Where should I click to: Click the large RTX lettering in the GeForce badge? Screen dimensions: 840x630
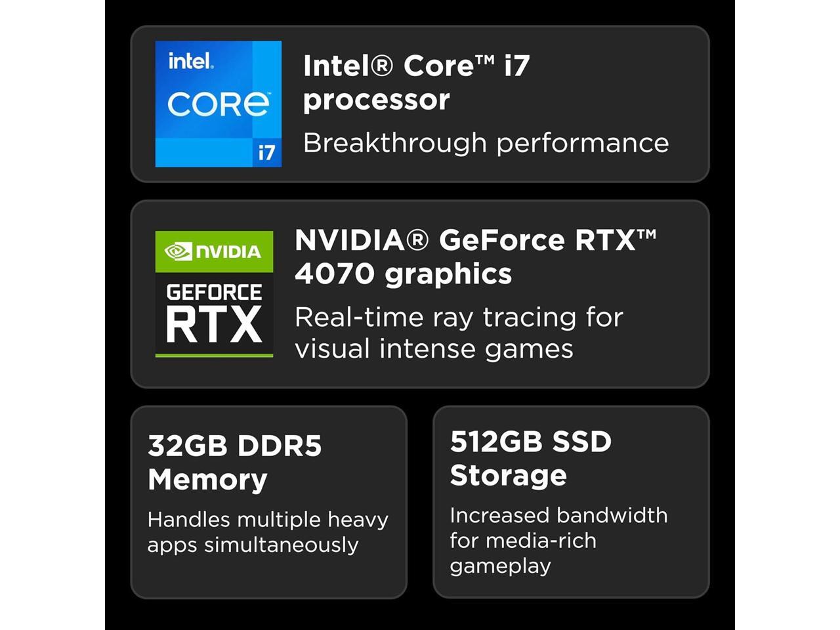[x=214, y=324]
